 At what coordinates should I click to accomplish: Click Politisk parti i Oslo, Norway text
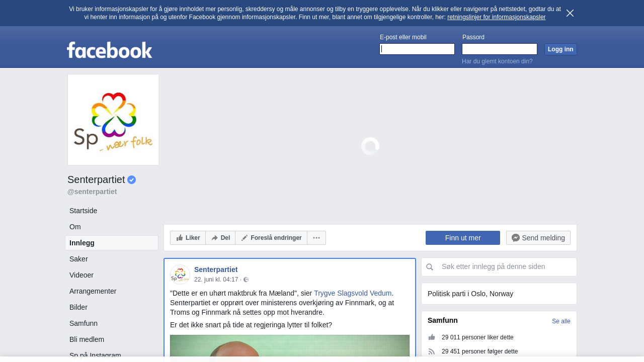(x=470, y=294)
